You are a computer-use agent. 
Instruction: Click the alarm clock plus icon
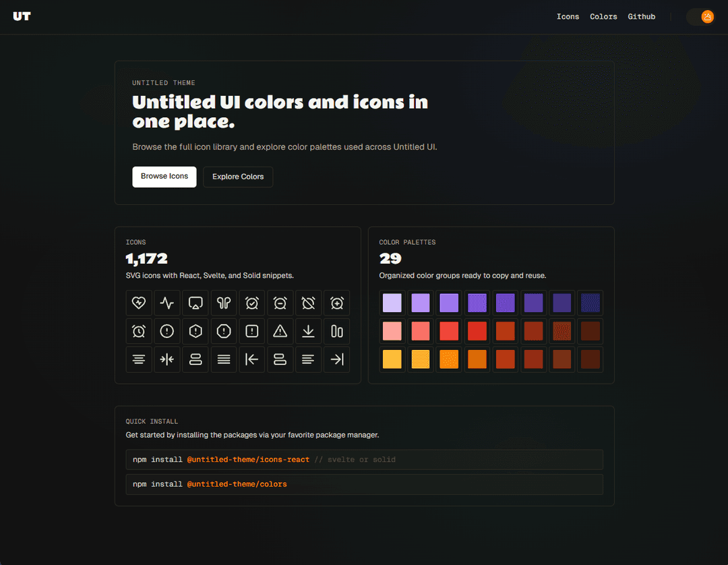337,303
